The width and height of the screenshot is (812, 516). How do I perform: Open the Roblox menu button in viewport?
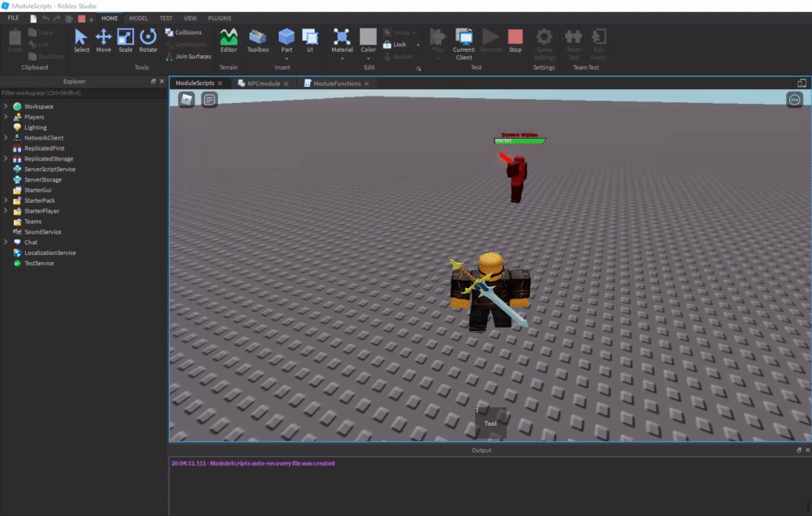click(187, 99)
